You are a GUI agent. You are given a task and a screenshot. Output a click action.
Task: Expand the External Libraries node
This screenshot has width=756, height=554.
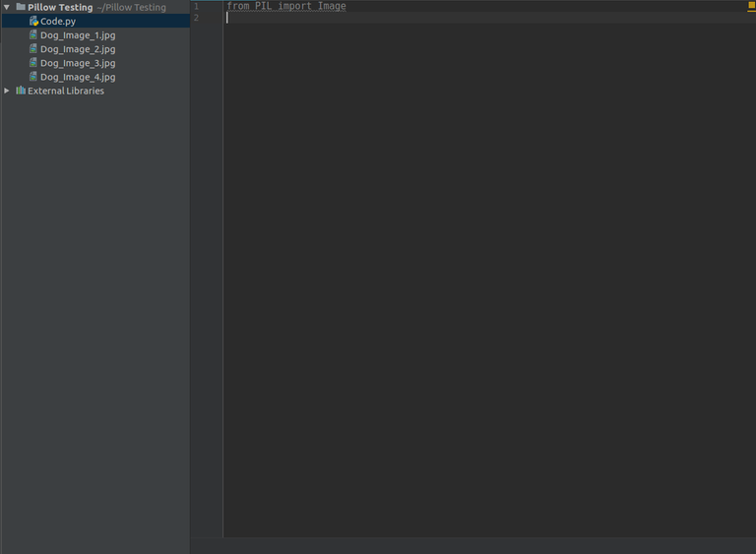(7, 91)
